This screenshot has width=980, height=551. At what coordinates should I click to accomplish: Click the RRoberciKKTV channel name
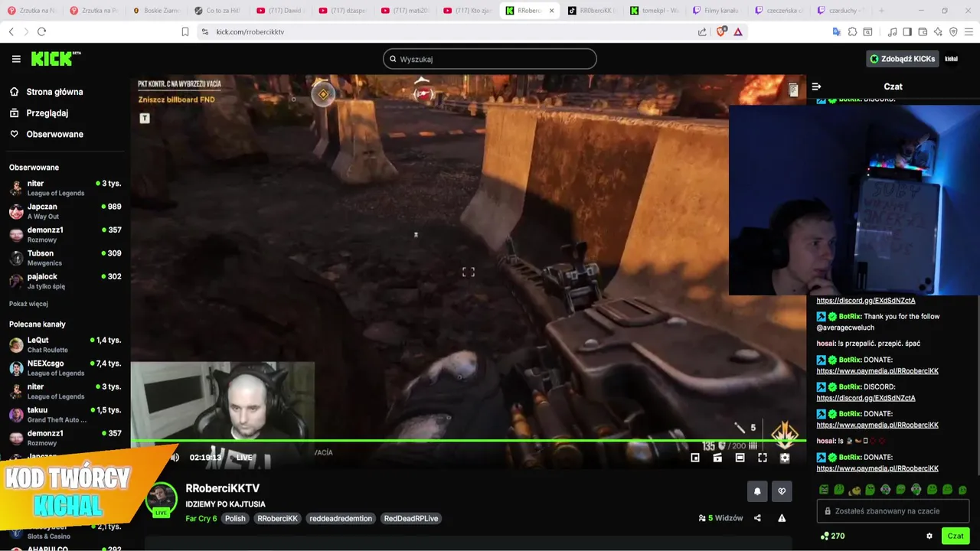(223, 488)
